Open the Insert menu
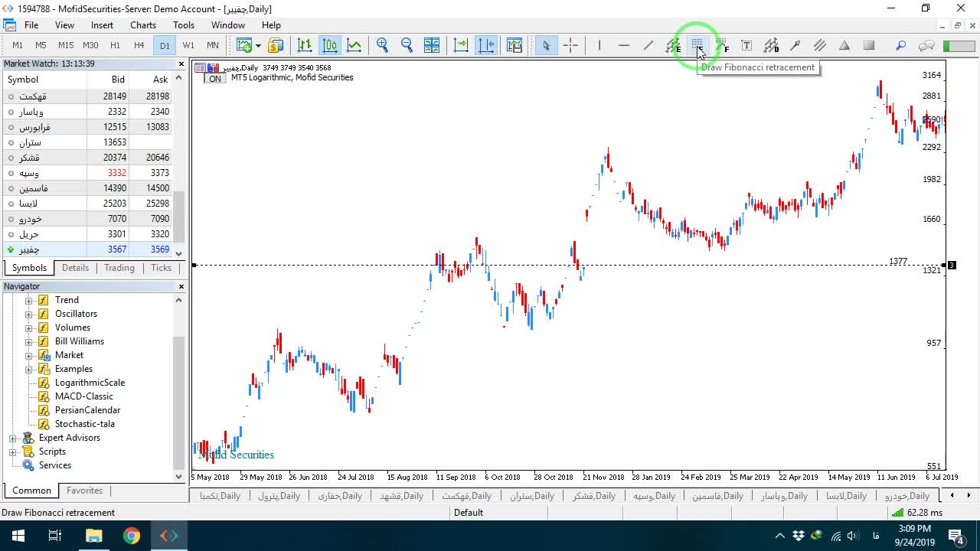This screenshot has width=980, height=551. (x=102, y=25)
